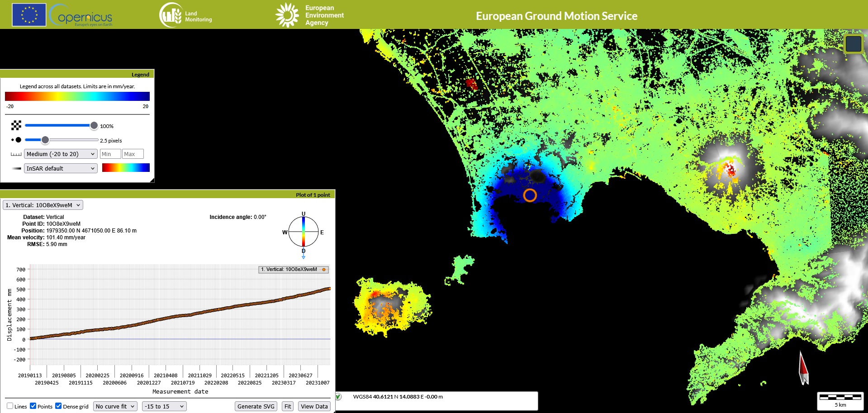This screenshot has width=868, height=413.
Task: Click the Copernicus logo
Action: pos(81,15)
